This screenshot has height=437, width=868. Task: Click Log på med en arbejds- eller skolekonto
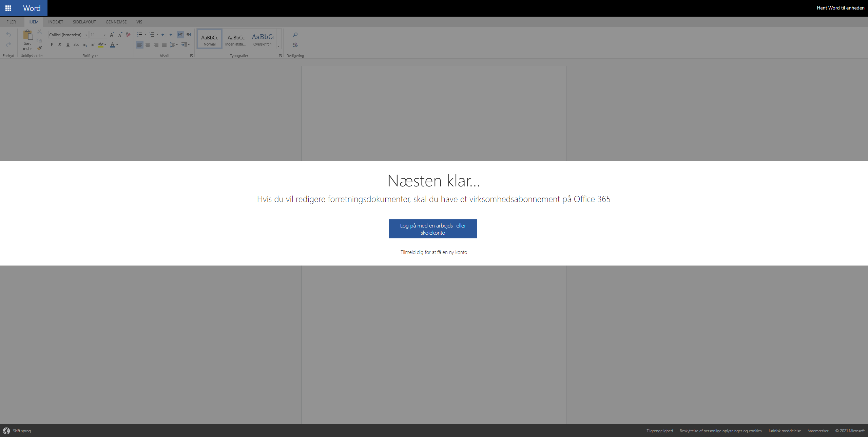(x=433, y=229)
